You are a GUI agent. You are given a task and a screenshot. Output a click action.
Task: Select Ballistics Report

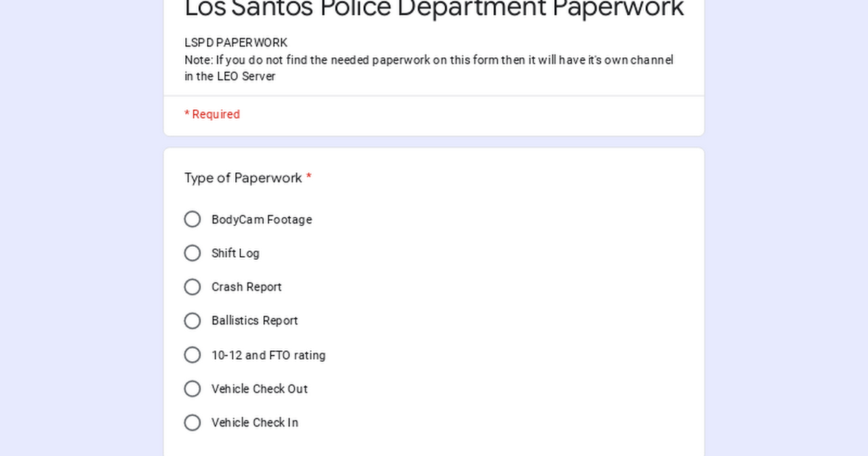point(192,321)
